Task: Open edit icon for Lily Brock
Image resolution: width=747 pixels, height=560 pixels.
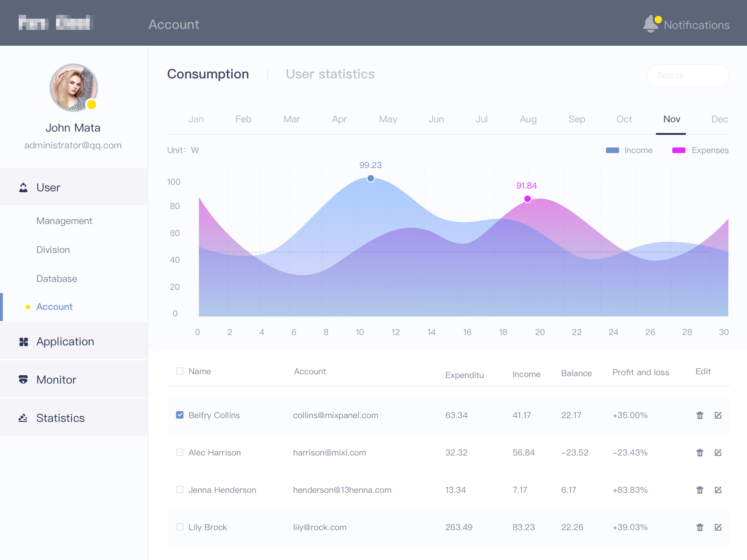Action: 718,527
